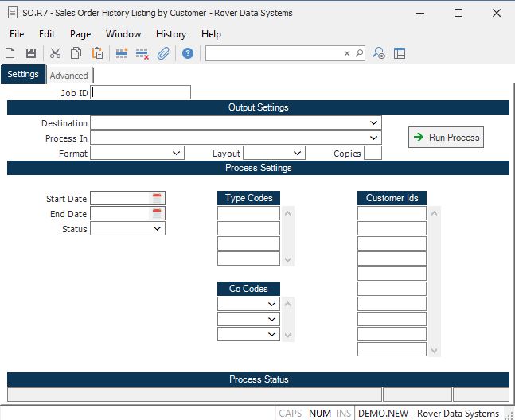
Task: Switch to the Advanced tab
Action: (69, 76)
